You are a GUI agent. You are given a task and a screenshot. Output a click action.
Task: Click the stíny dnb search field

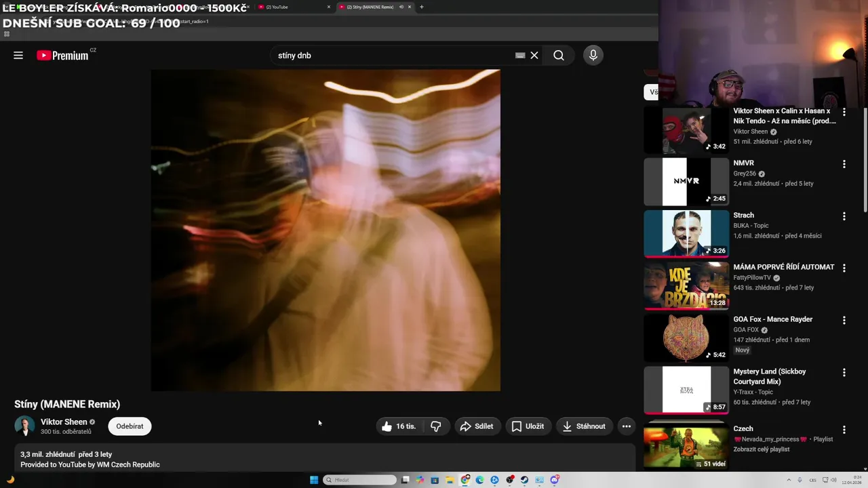393,56
